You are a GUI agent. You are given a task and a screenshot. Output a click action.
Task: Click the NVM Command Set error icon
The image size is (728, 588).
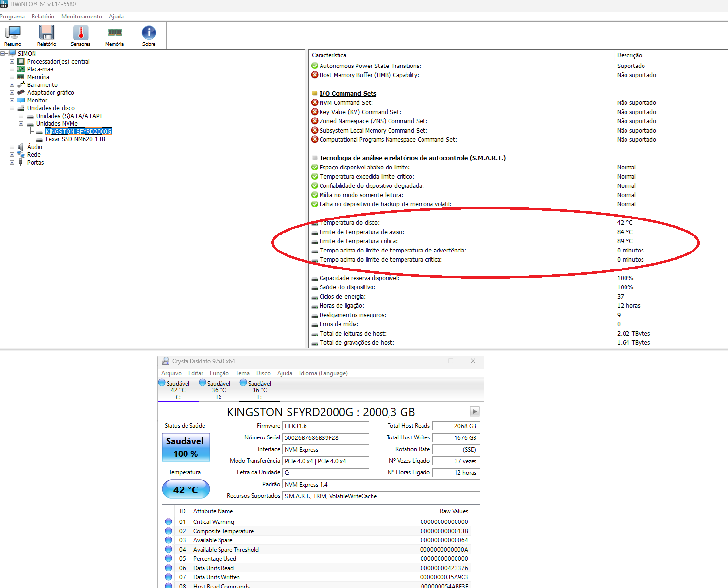click(x=315, y=103)
